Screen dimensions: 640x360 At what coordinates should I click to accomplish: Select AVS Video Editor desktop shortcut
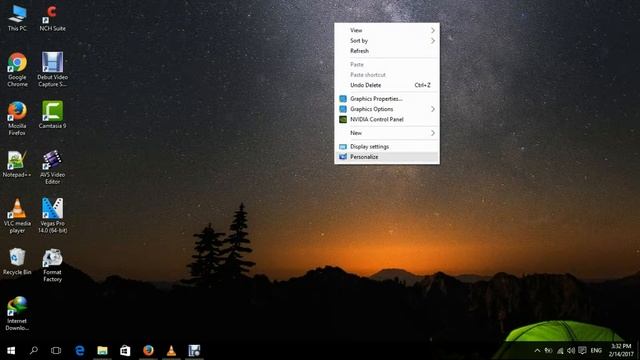[52, 167]
